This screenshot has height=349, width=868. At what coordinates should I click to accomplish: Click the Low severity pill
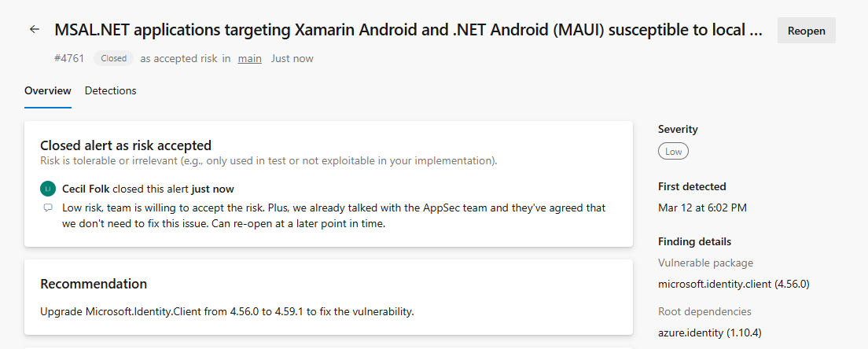tap(673, 152)
